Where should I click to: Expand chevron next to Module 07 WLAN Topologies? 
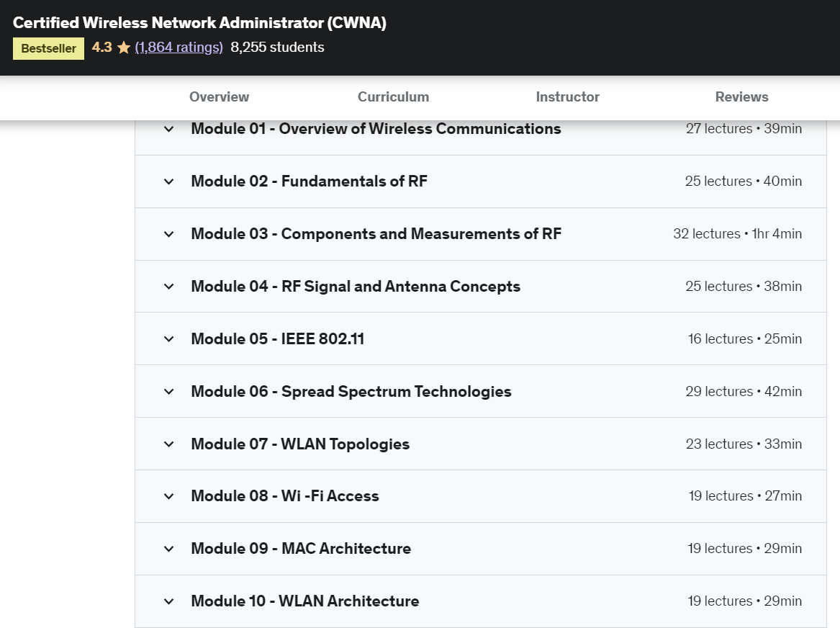pyautogui.click(x=169, y=444)
